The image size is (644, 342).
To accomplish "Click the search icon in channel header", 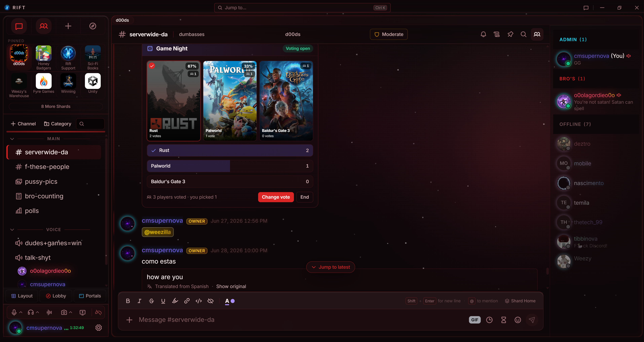I will 523,34.
